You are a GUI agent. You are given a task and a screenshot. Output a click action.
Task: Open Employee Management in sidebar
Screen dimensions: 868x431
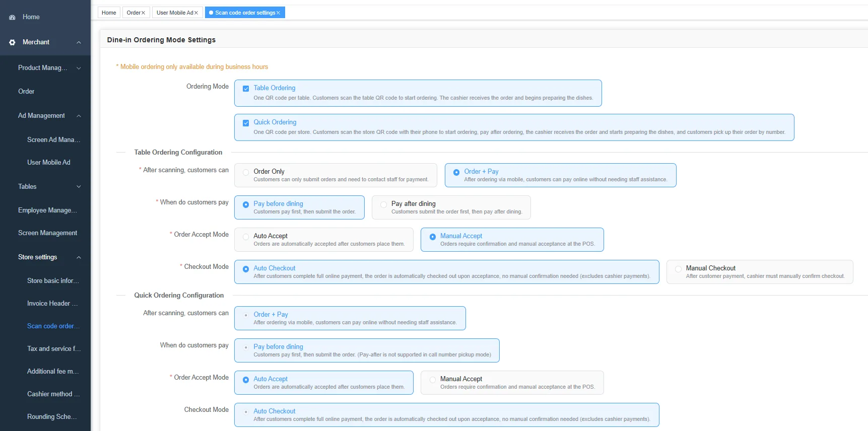[45, 210]
